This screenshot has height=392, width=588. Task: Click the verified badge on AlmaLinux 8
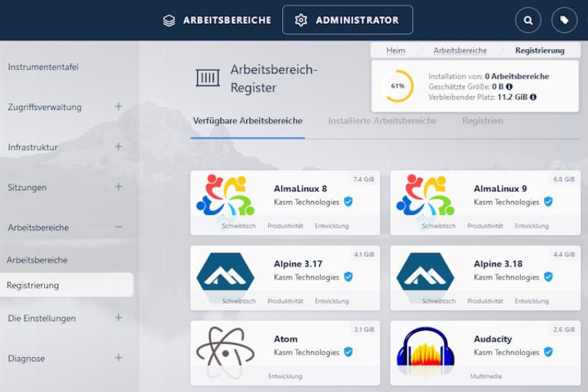[349, 202]
